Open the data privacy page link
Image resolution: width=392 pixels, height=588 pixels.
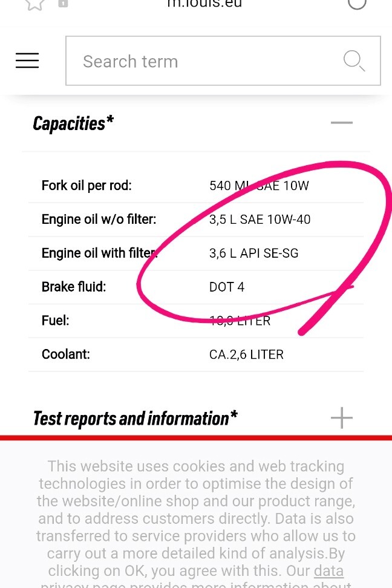(328, 570)
